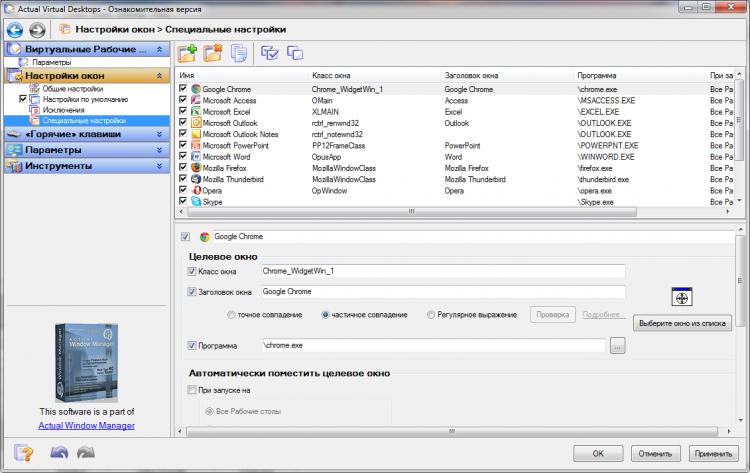750x473 pixels.
Task: Toggle the Skype rule checkbox
Action: tap(183, 201)
